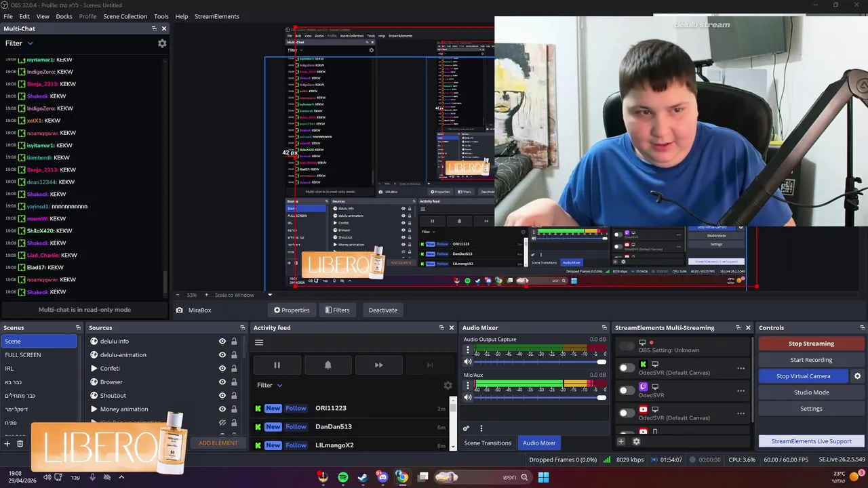Image resolution: width=868 pixels, height=488 pixels.
Task: Open the Activity feed settings gear
Action: click(448, 385)
